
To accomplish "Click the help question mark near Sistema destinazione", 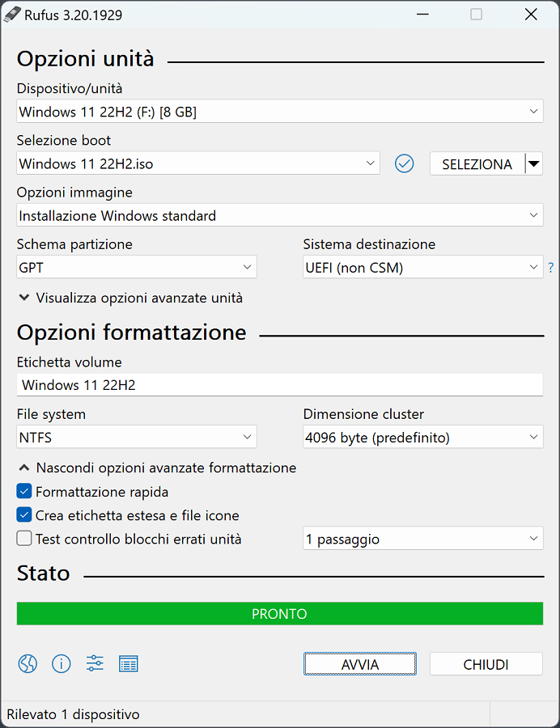I will pyautogui.click(x=551, y=267).
